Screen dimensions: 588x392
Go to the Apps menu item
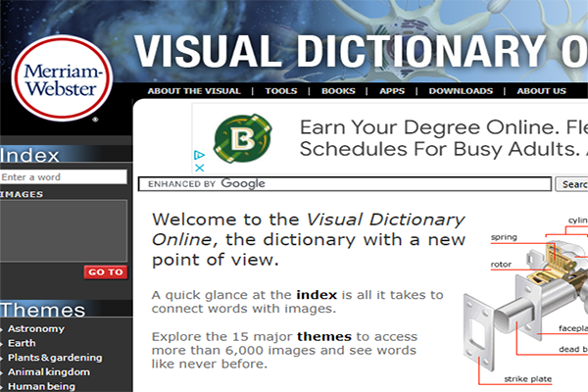[392, 91]
